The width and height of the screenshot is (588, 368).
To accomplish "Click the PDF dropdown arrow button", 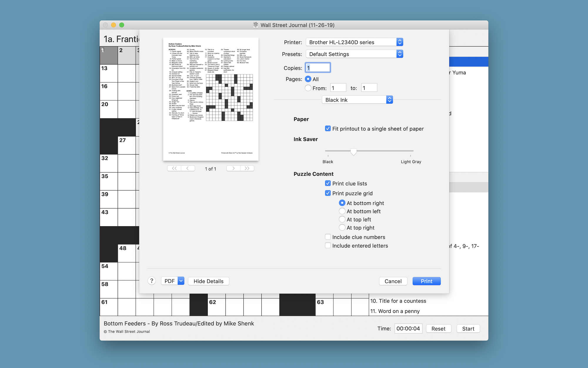I will tap(181, 281).
